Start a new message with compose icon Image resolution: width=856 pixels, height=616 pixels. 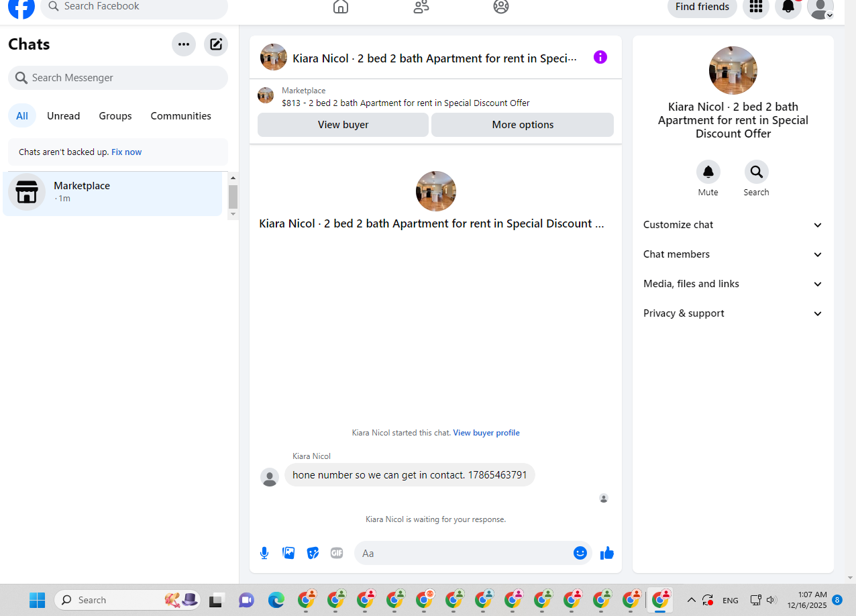point(216,44)
